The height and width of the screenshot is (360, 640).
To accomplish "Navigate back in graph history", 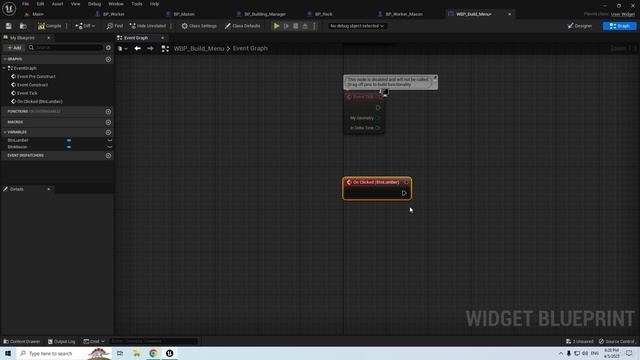I will 138,49.
